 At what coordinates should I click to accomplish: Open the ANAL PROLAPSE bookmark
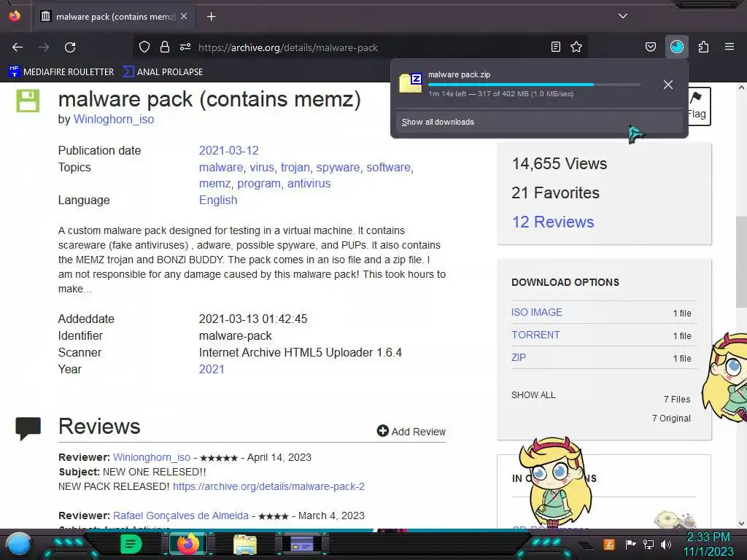(x=163, y=72)
